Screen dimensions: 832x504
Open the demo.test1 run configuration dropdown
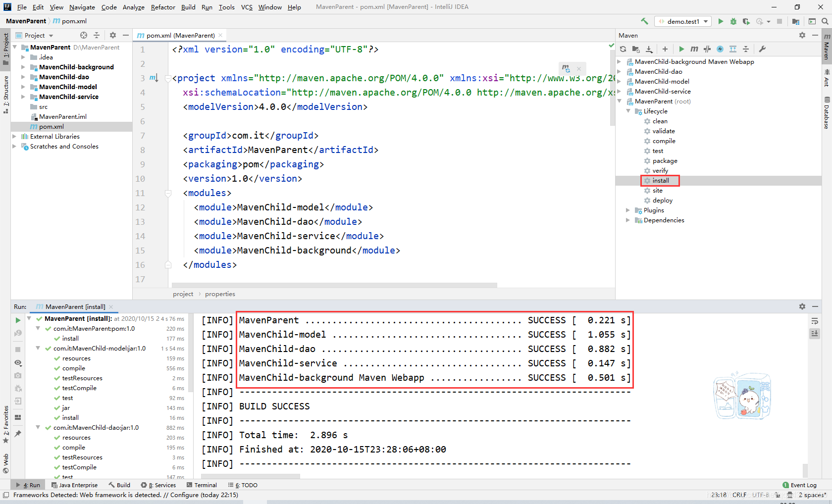point(683,21)
